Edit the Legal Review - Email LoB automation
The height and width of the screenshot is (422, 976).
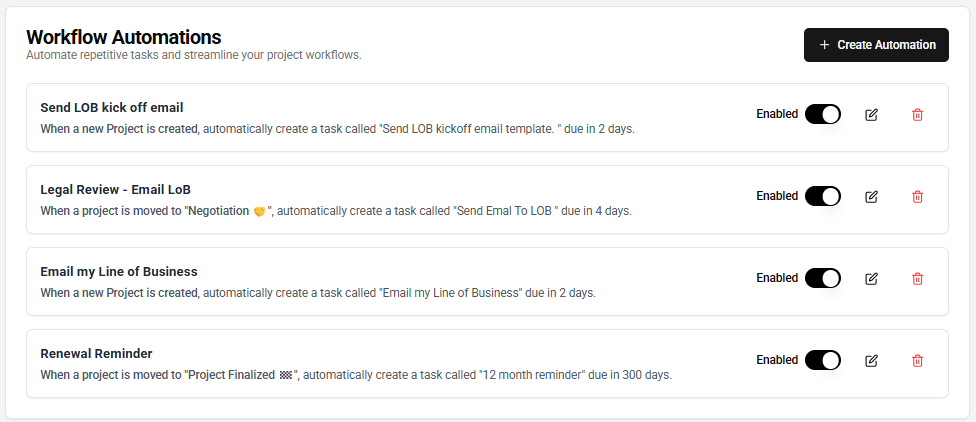pyautogui.click(x=871, y=197)
